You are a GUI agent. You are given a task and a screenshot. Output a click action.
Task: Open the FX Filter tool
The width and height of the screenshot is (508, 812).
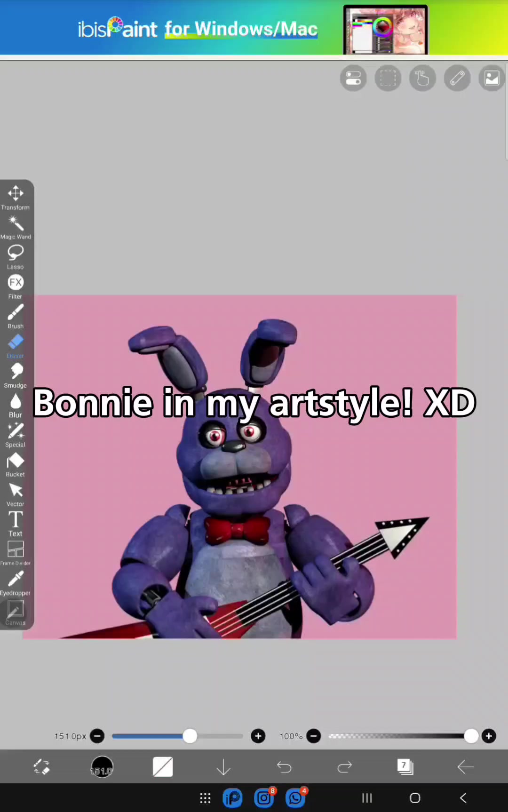point(16,287)
